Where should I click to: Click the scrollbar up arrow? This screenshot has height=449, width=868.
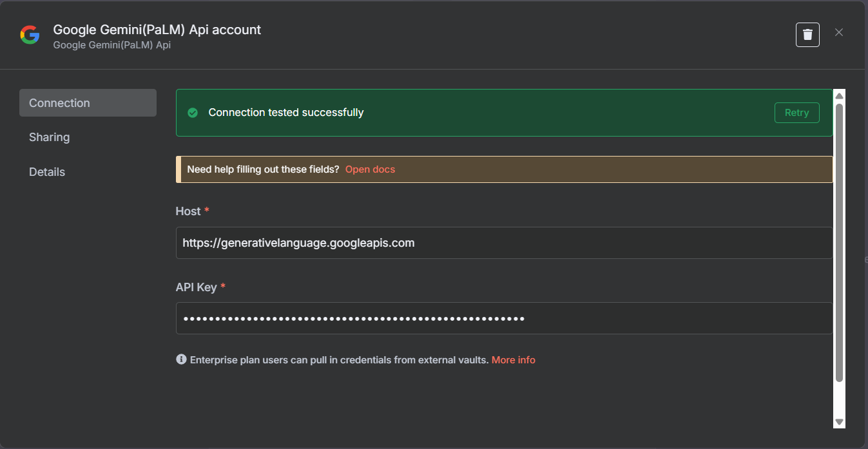tap(839, 96)
